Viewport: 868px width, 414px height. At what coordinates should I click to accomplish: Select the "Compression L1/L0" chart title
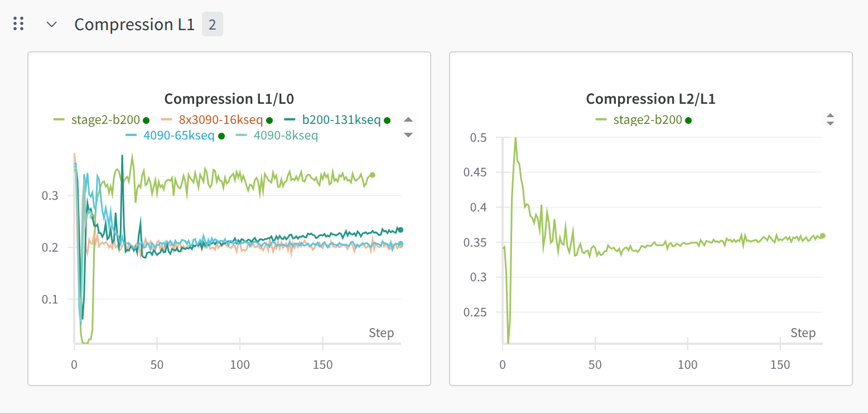229,99
